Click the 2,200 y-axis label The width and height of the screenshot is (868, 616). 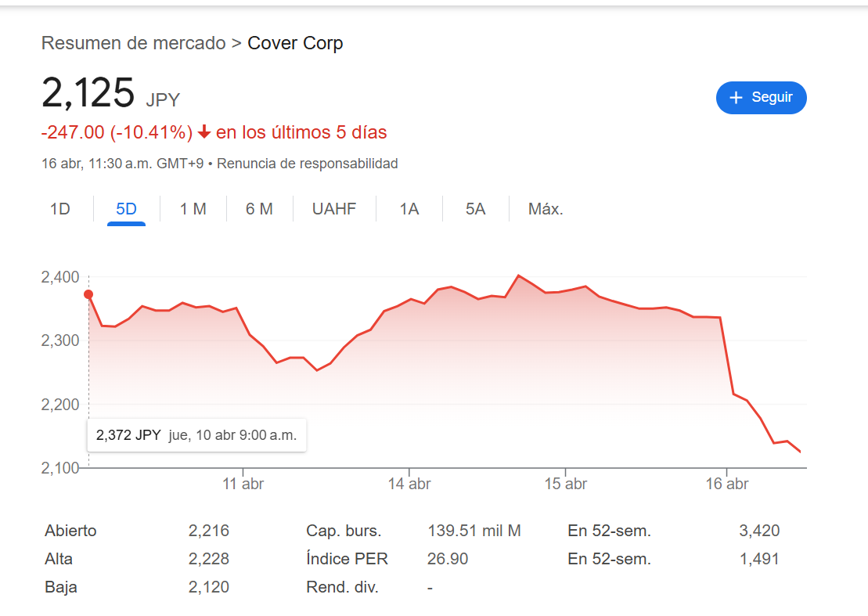click(x=60, y=405)
